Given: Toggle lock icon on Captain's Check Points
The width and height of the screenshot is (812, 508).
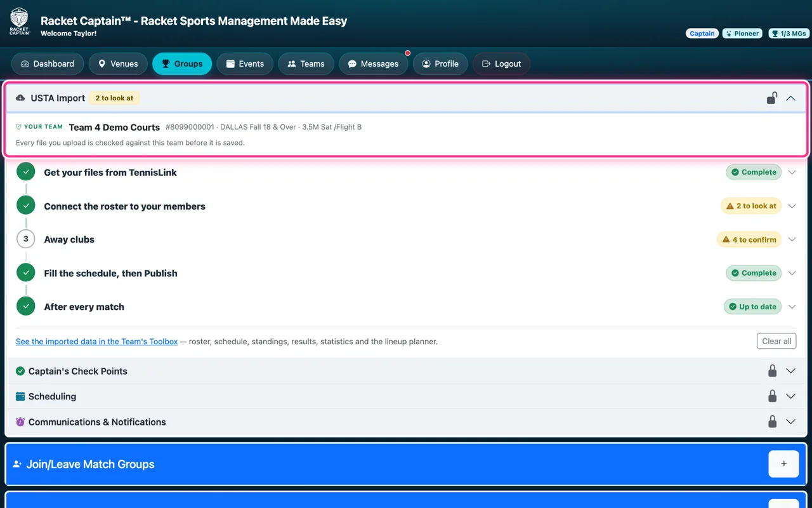Looking at the screenshot, I should click(x=772, y=371).
